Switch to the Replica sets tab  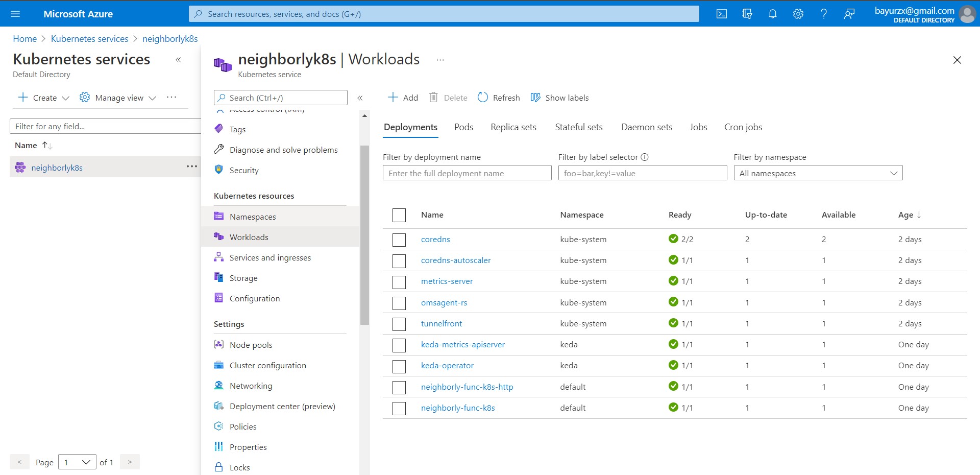pos(513,127)
